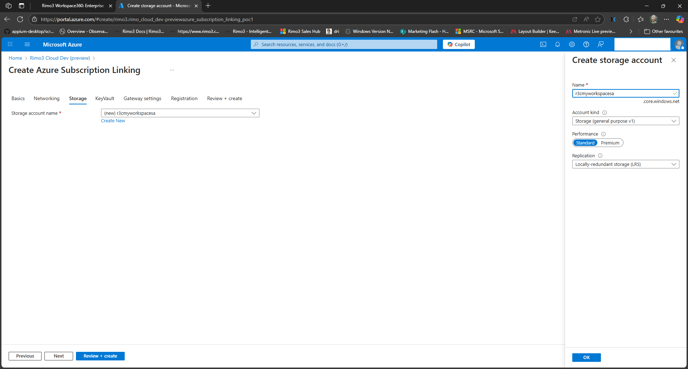Screen dimensions: 688x369
Task: Click Azure directory switcher white box
Action: [642, 44]
